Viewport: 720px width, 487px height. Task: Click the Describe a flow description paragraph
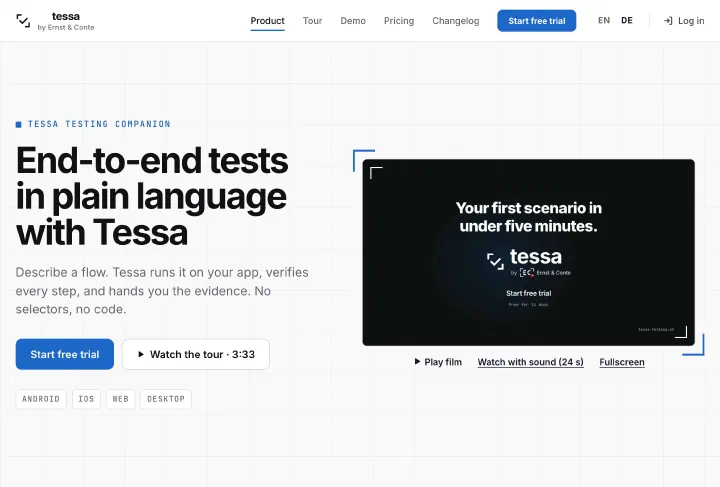162,291
